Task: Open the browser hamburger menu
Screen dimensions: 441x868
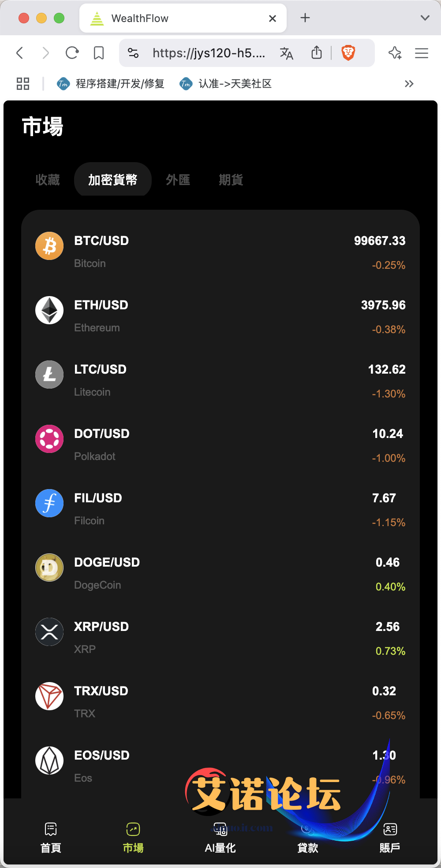Action: point(422,53)
